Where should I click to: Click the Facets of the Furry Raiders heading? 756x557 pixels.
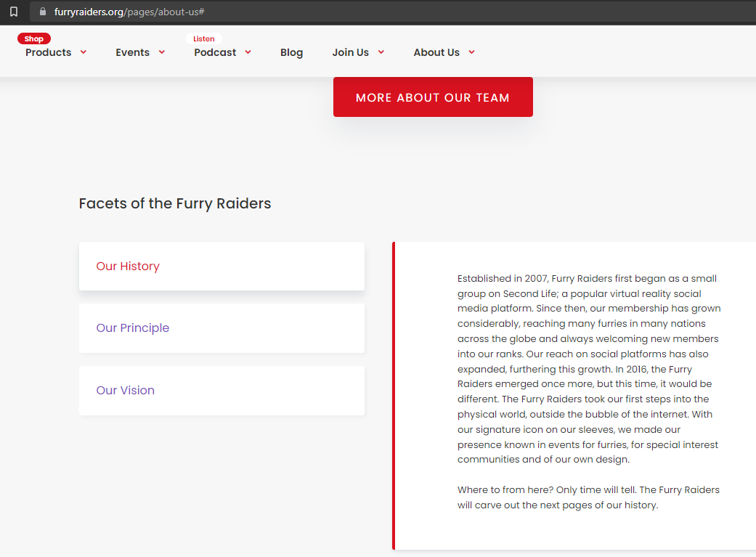click(175, 203)
